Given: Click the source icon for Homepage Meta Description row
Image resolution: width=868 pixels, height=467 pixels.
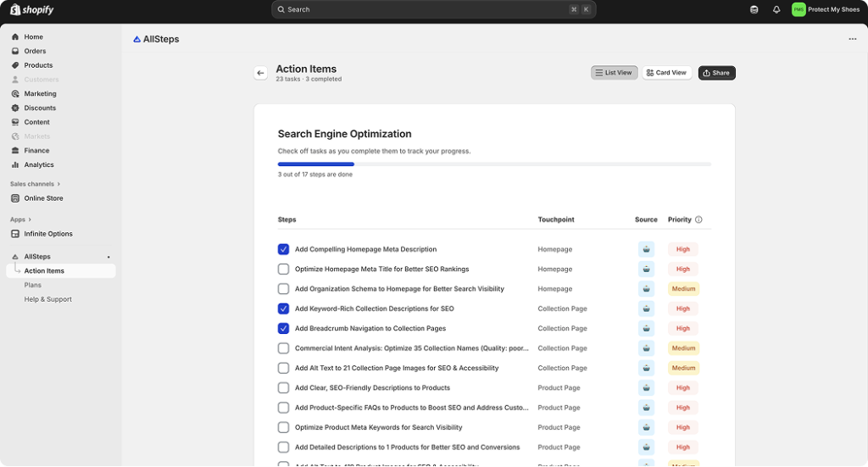Looking at the screenshot, I should click(646, 249).
